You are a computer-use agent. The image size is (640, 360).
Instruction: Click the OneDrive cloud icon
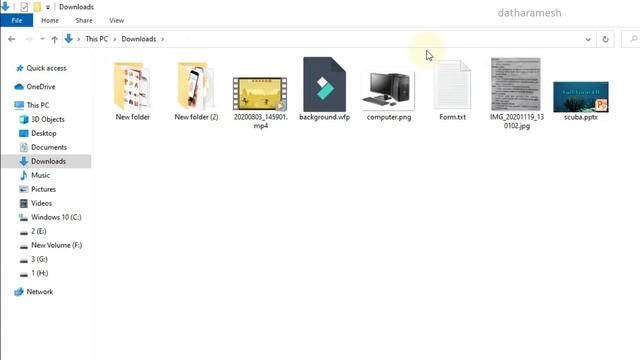(x=19, y=87)
